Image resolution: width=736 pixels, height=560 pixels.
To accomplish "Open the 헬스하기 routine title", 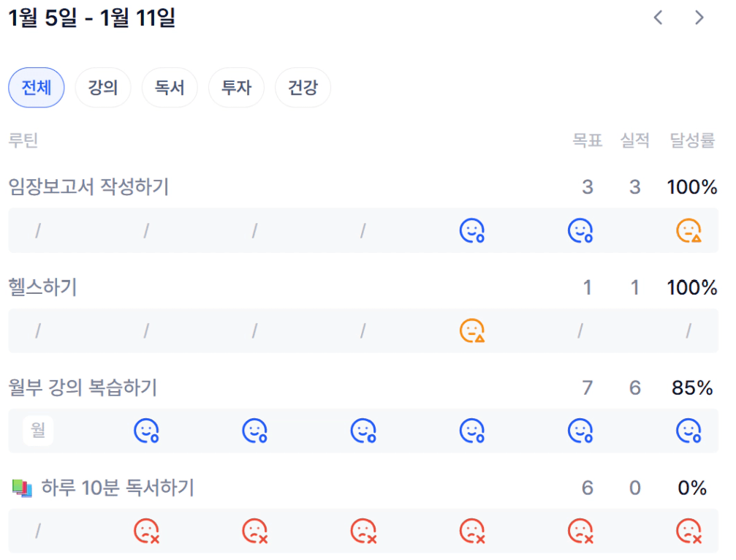I will coord(42,287).
